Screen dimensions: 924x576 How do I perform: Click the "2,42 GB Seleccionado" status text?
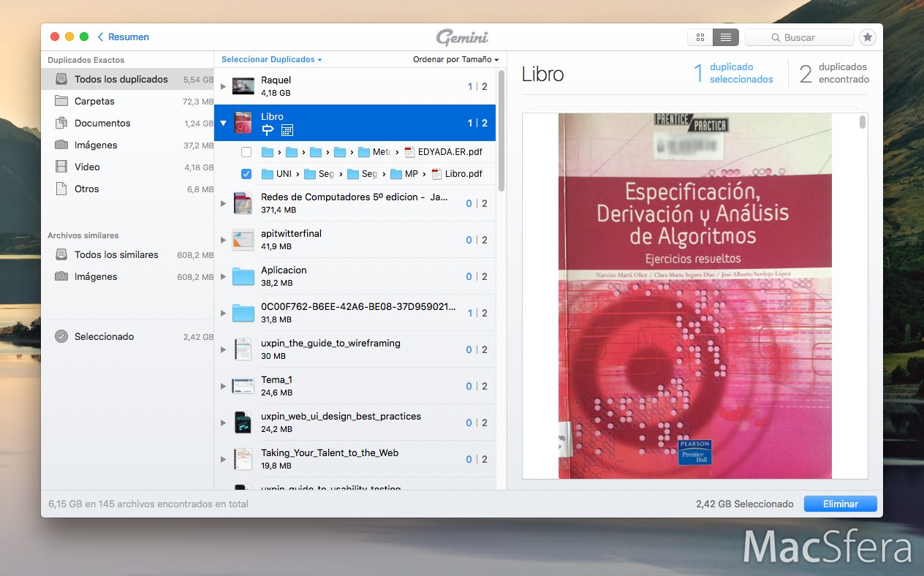[744, 504]
